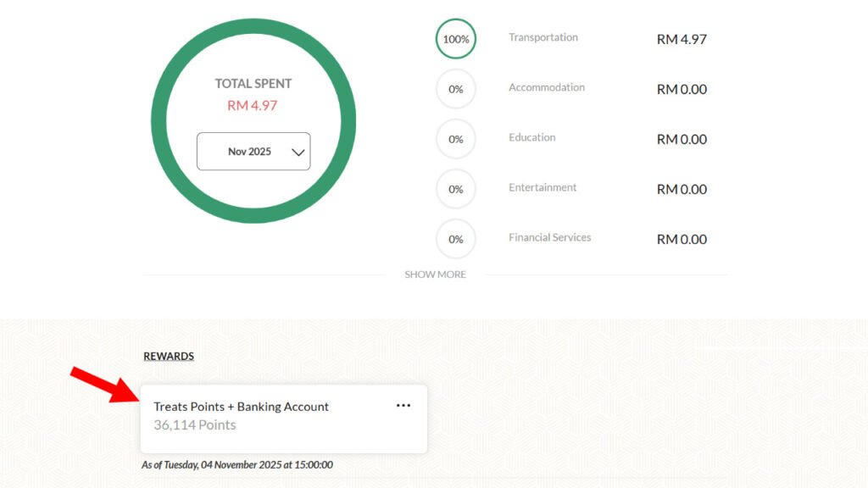
Task: Click the 36,114 Points balance text
Action: 195,424
